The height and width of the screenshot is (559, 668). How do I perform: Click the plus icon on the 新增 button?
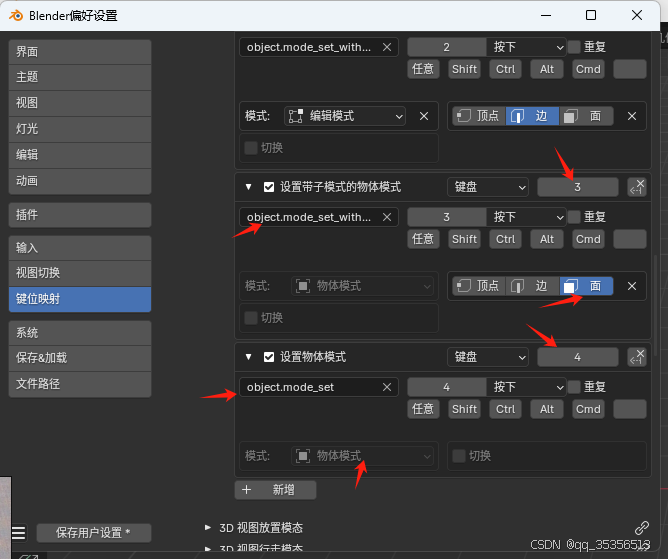[246, 490]
